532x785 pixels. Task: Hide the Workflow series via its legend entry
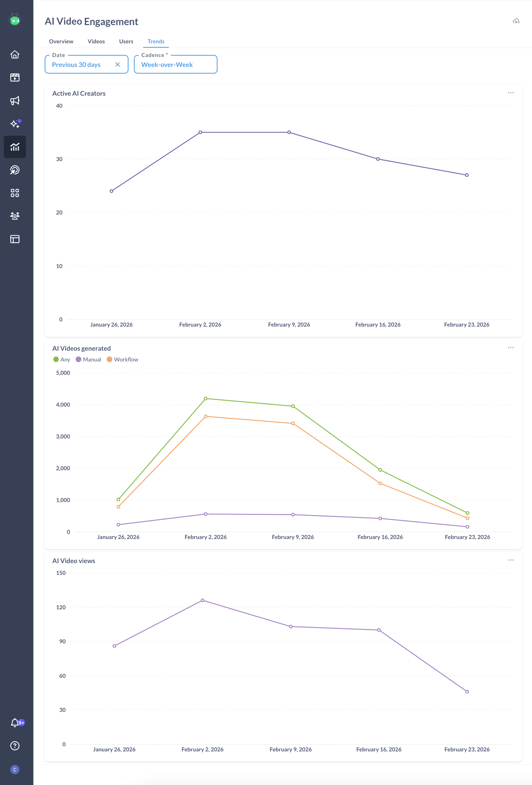tap(123, 359)
